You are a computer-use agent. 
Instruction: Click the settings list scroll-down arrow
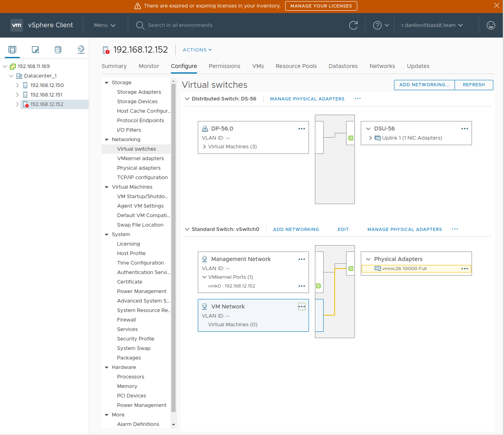pos(173,425)
